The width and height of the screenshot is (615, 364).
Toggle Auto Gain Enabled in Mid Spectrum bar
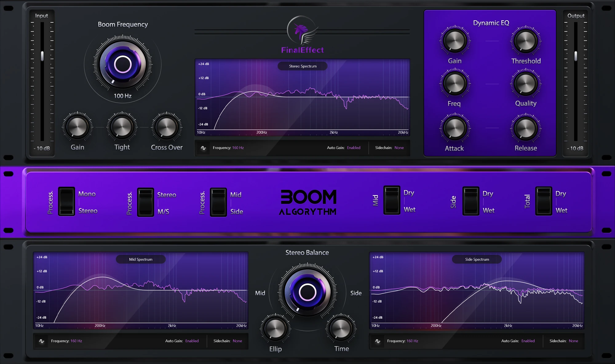[x=192, y=341]
